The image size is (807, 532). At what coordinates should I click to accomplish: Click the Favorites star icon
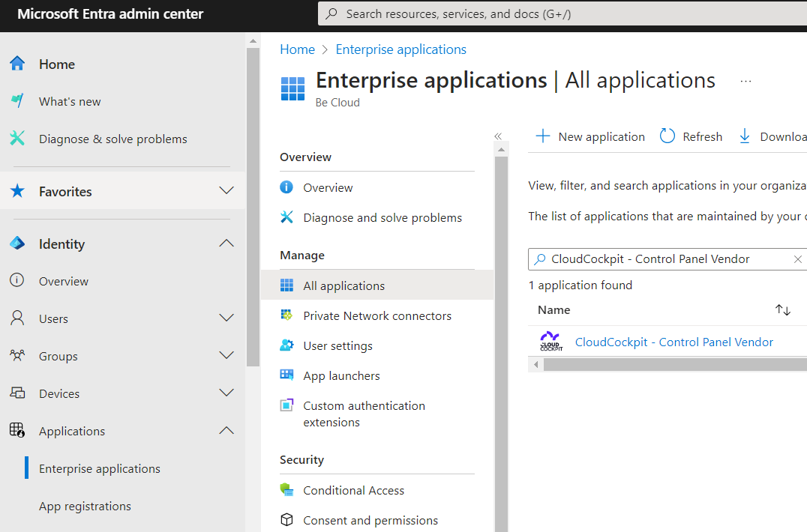pyautogui.click(x=17, y=191)
